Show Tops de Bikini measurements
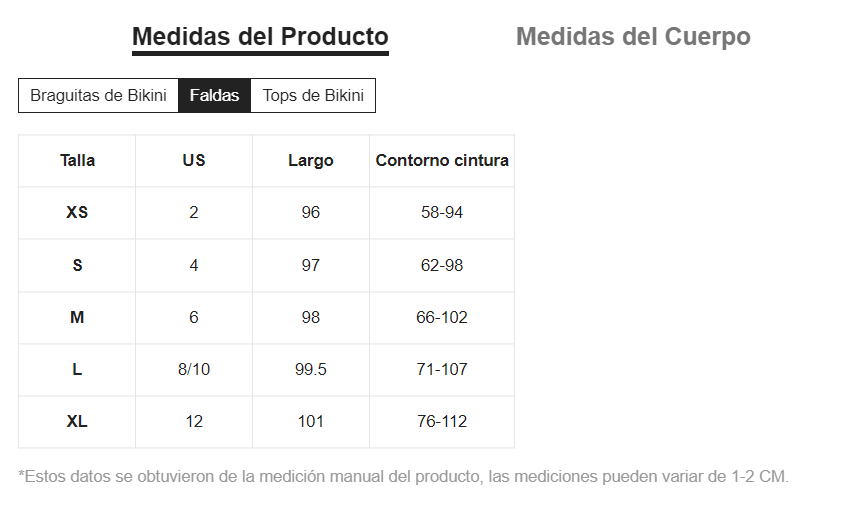The height and width of the screenshot is (518, 843). 313,96
